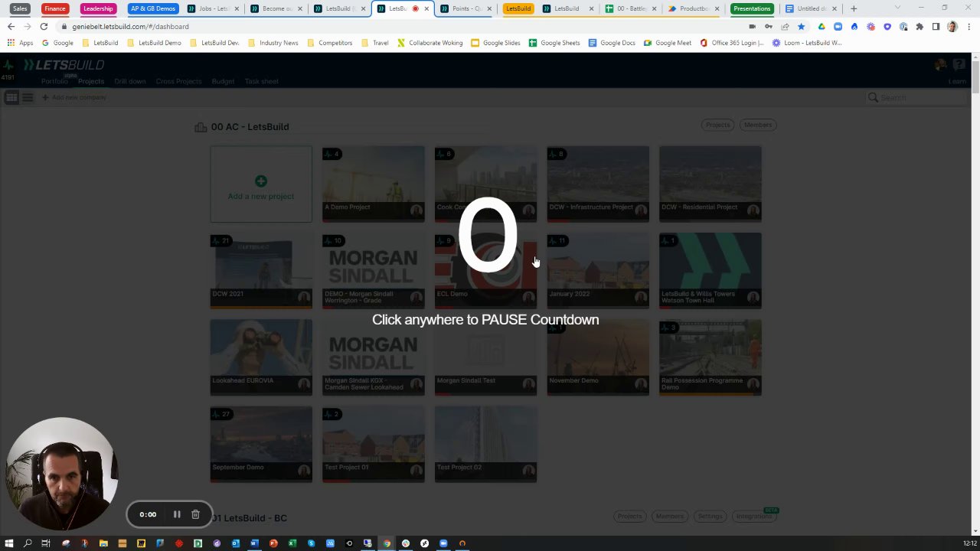Open Members for 01 LetsBuild - BC
The image size is (980, 551).
(669, 517)
